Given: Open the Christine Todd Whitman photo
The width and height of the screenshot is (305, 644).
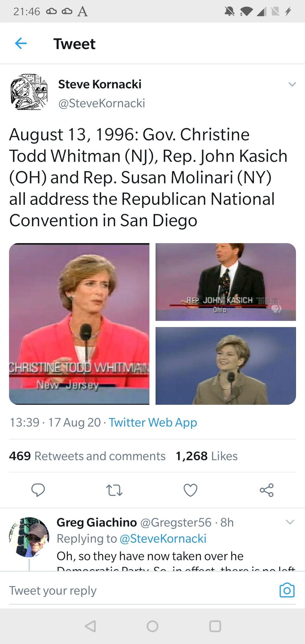Looking at the screenshot, I should click(79, 324).
